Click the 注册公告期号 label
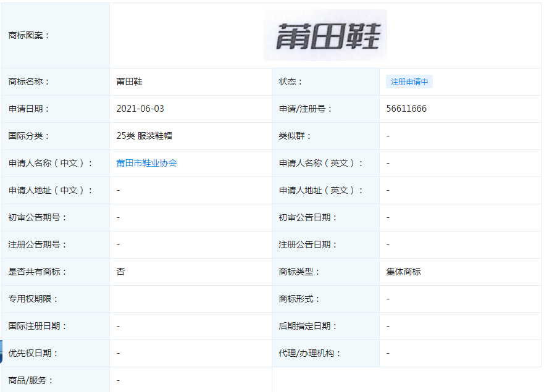Viewport: 544px width, 392px height. point(38,244)
